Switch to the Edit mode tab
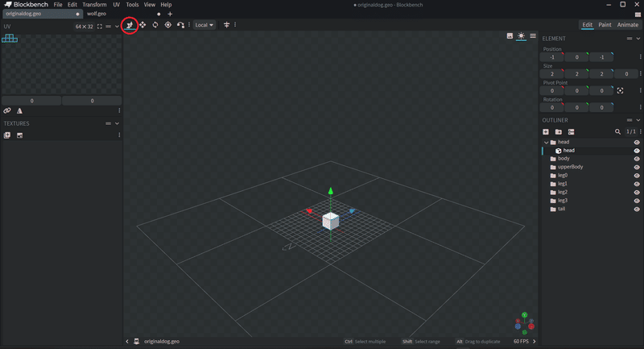Viewport: 644px width, 349px height. [x=588, y=25]
